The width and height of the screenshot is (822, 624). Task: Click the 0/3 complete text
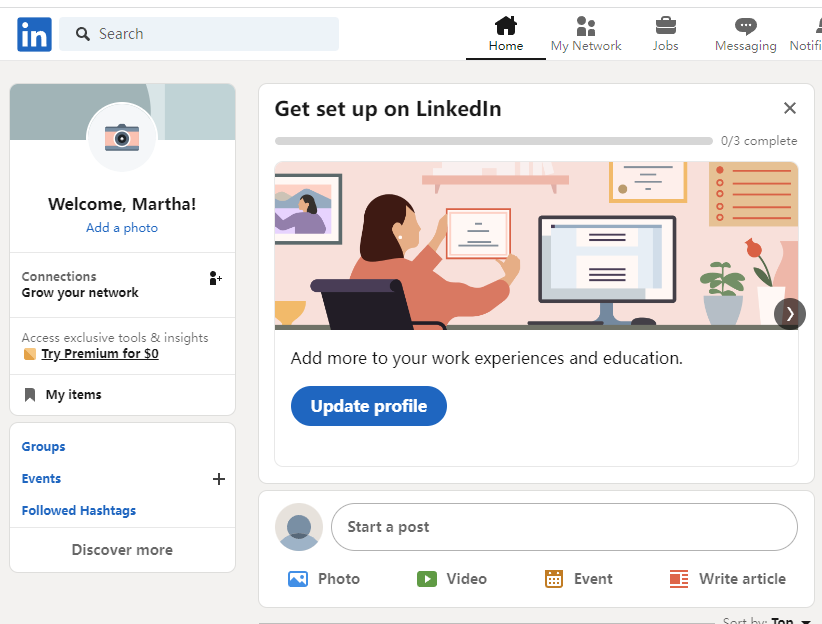759,141
